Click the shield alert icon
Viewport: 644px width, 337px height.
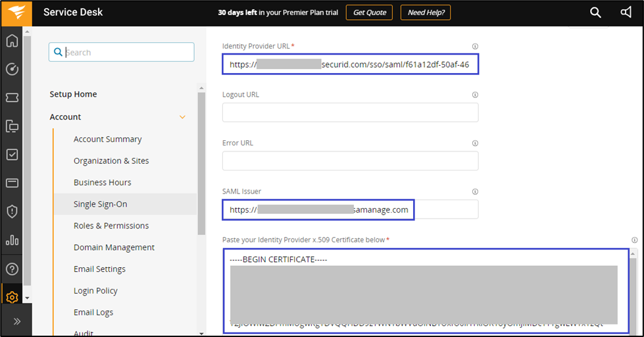[12, 211]
